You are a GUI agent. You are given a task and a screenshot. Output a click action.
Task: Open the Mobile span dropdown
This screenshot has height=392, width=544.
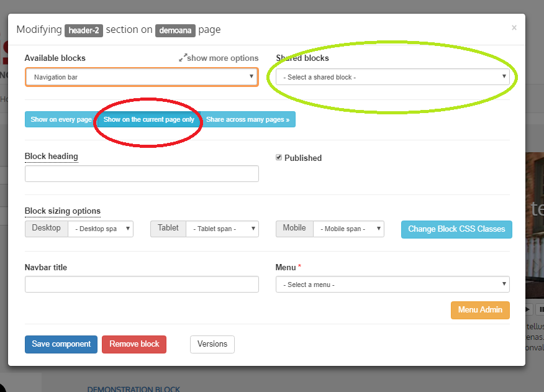point(348,229)
